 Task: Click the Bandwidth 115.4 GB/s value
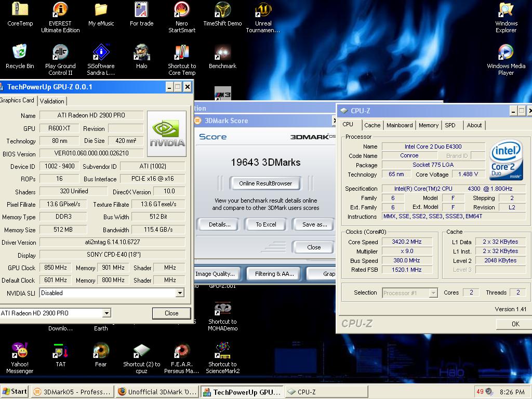tap(158, 230)
